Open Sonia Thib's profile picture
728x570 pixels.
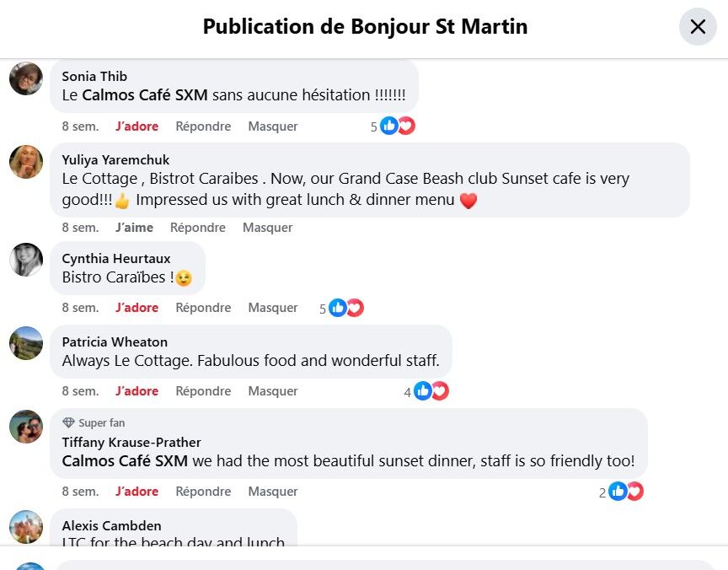pyautogui.click(x=26, y=78)
